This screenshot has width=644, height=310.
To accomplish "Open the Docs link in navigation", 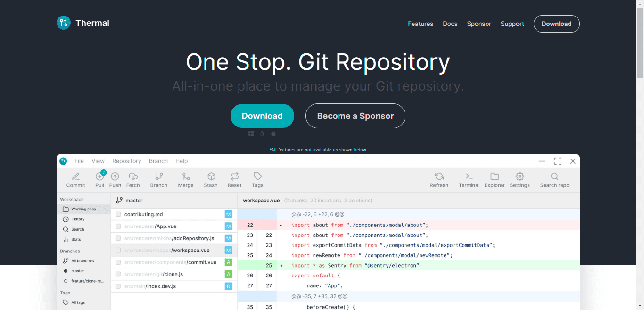I will tap(450, 24).
